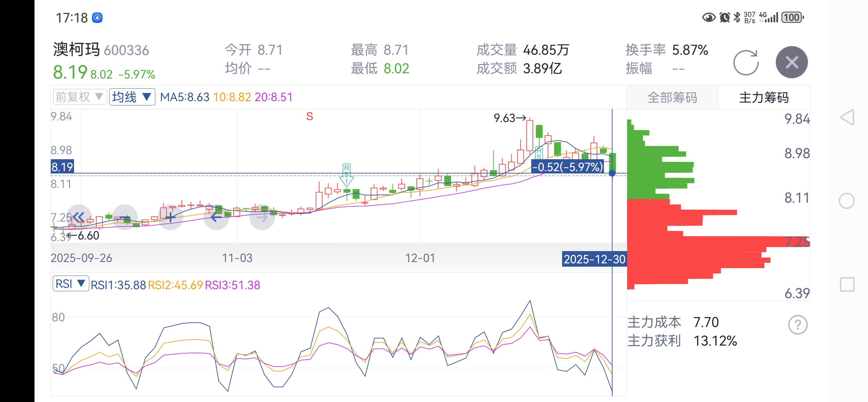Tap the question mark help icon
Image resolution: width=868 pixels, height=402 pixels.
pyautogui.click(x=798, y=325)
